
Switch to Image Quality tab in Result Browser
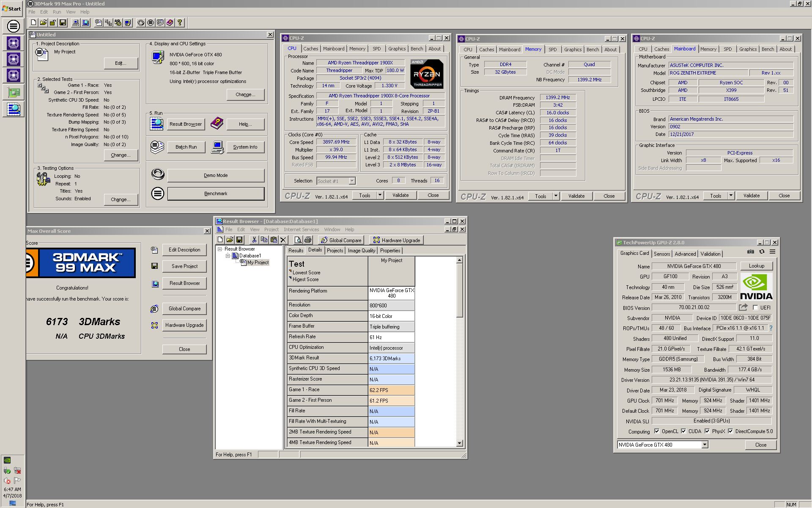click(361, 251)
